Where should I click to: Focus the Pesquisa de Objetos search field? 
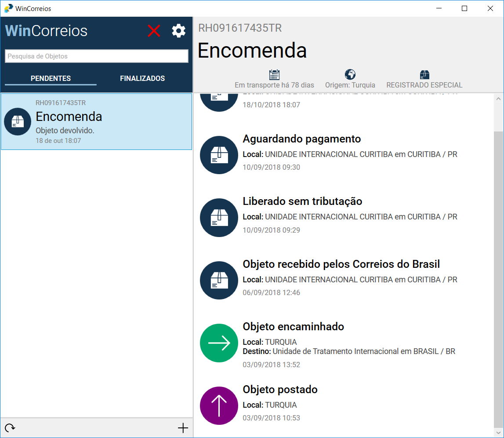coord(96,56)
